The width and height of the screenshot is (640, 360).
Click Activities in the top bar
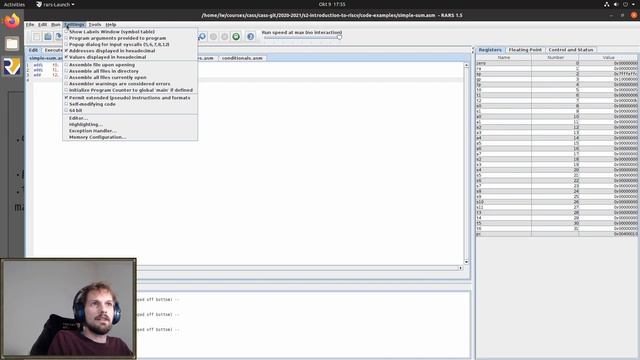pyautogui.click(x=14, y=4)
